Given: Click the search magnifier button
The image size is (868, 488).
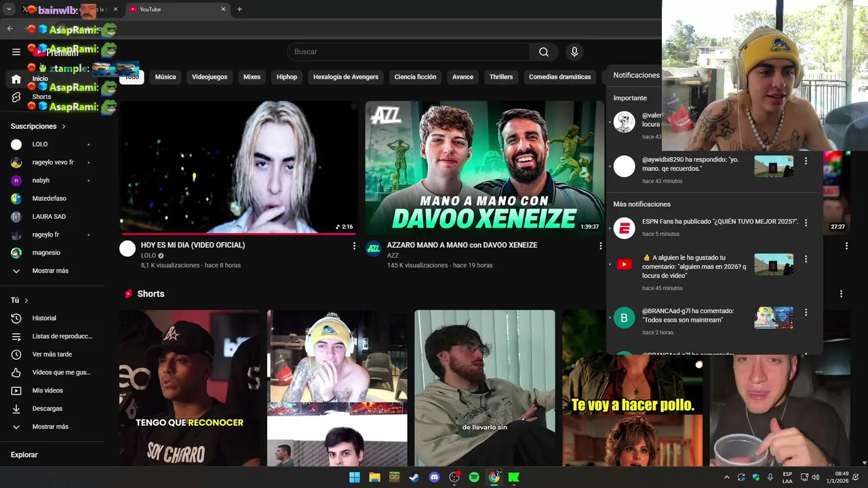Looking at the screenshot, I should pos(544,52).
